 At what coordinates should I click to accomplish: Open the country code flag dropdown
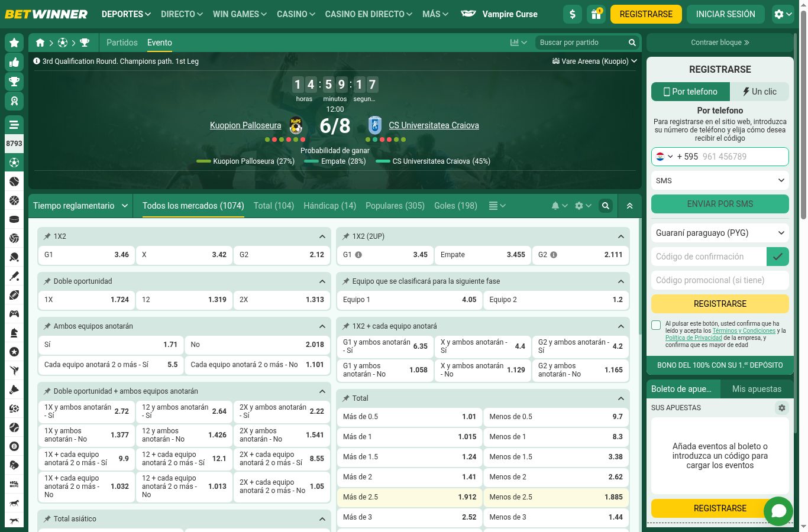(x=664, y=157)
